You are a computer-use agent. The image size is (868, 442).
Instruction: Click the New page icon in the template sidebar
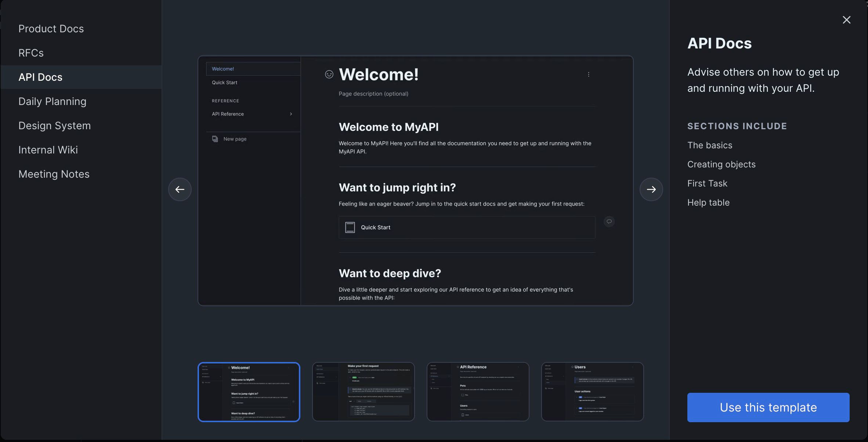[x=215, y=139]
